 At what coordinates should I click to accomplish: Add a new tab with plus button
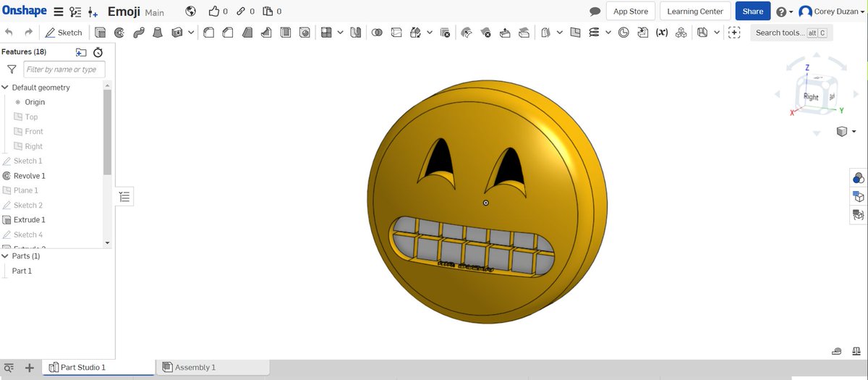click(30, 368)
